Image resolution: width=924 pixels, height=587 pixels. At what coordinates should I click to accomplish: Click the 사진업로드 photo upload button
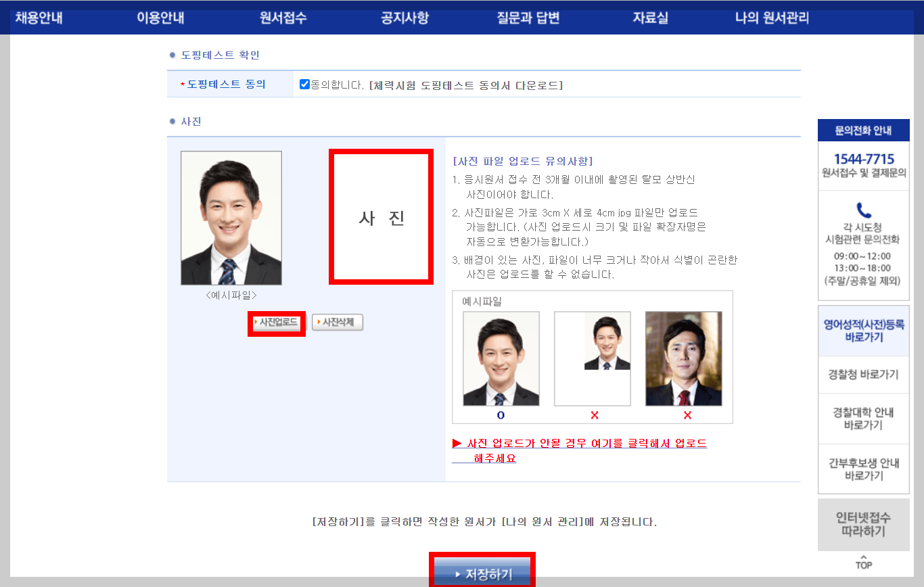coord(276,323)
